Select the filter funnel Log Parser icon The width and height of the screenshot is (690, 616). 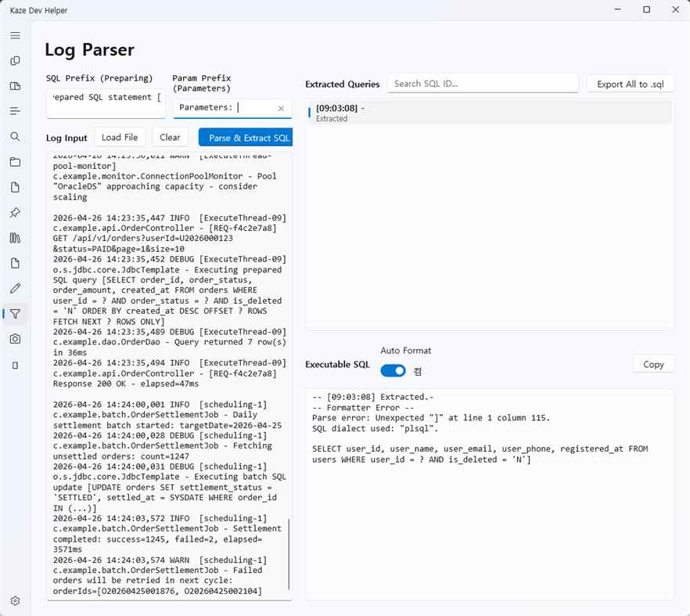pos(16,314)
